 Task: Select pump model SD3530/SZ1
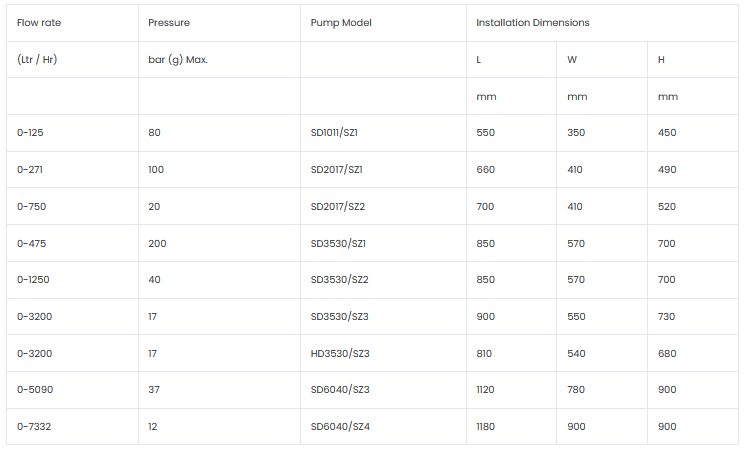(337, 243)
